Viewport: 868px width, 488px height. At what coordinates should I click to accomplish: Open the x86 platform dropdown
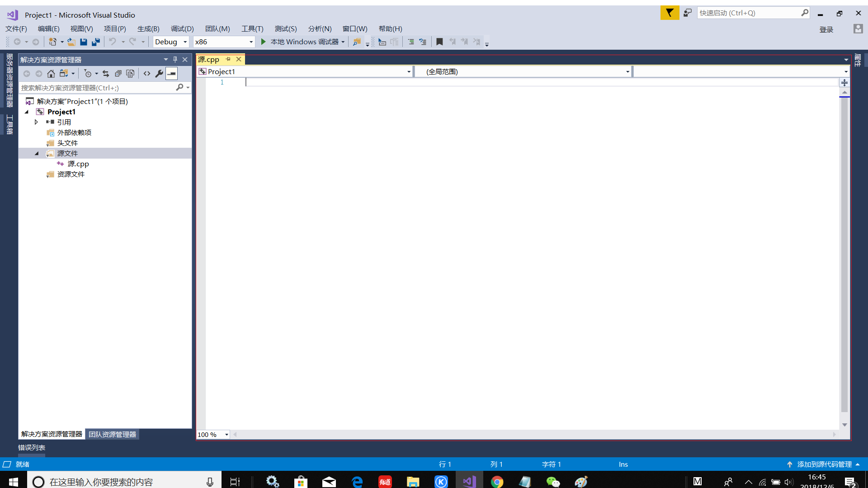point(250,42)
